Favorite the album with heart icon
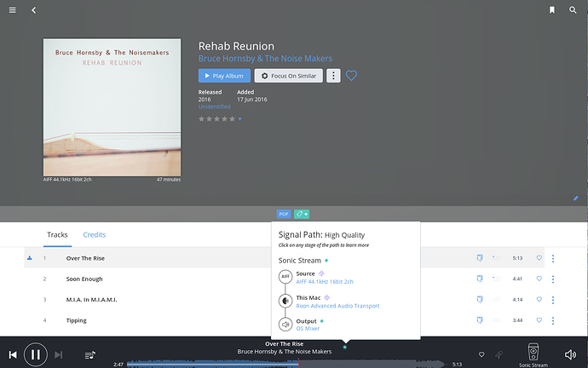 [x=351, y=76]
